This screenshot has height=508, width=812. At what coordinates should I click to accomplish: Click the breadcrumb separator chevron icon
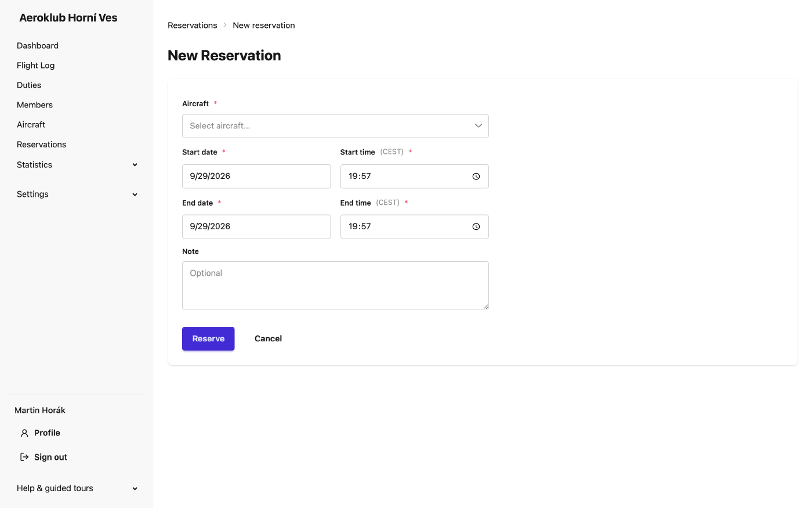click(225, 25)
